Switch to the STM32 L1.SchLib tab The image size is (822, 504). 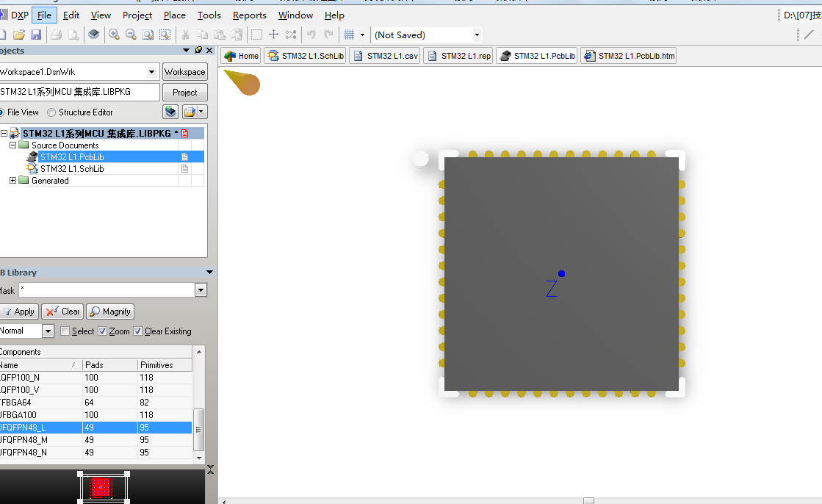coord(305,56)
